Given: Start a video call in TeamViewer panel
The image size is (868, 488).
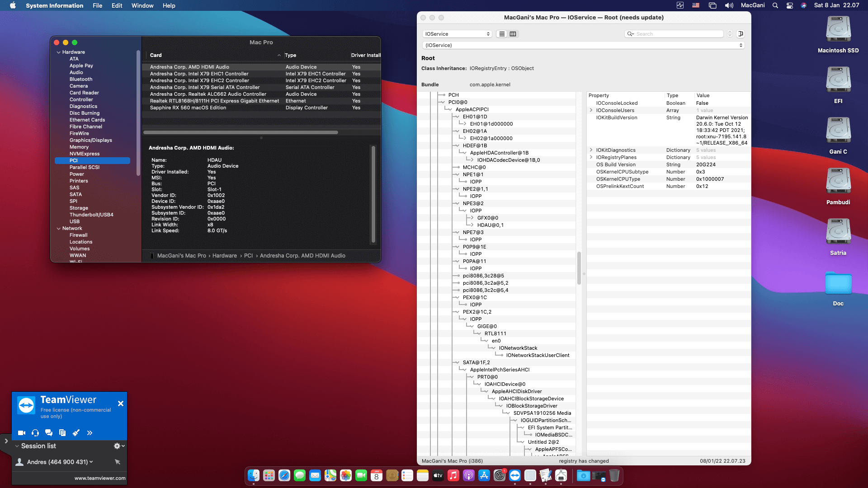Looking at the screenshot, I should pyautogui.click(x=21, y=432).
